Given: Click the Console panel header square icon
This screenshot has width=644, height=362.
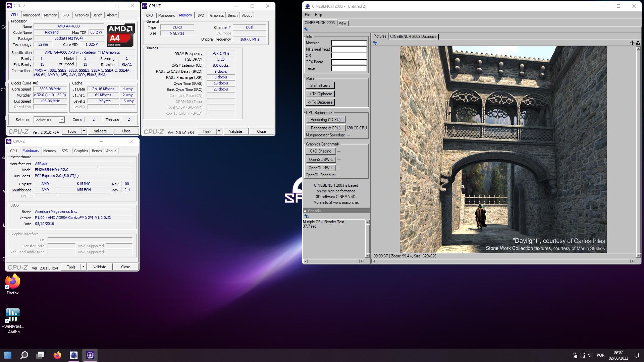Looking at the screenshot, I should 305,211.
